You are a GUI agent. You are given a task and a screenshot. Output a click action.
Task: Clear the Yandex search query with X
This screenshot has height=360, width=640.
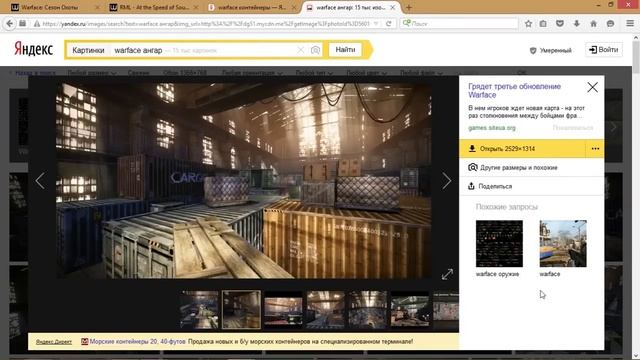tap(300, 50)
